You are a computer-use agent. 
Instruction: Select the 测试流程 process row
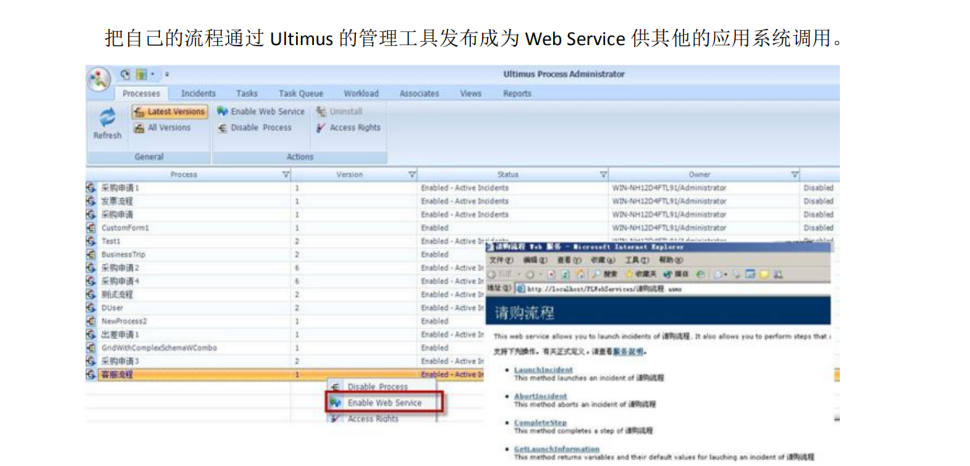286,295
